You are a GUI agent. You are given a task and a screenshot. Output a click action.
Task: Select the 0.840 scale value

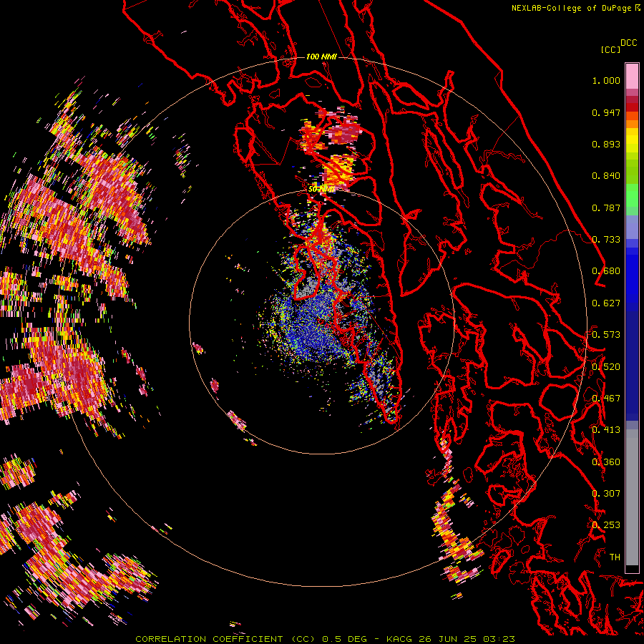click(x=606, y=176)
